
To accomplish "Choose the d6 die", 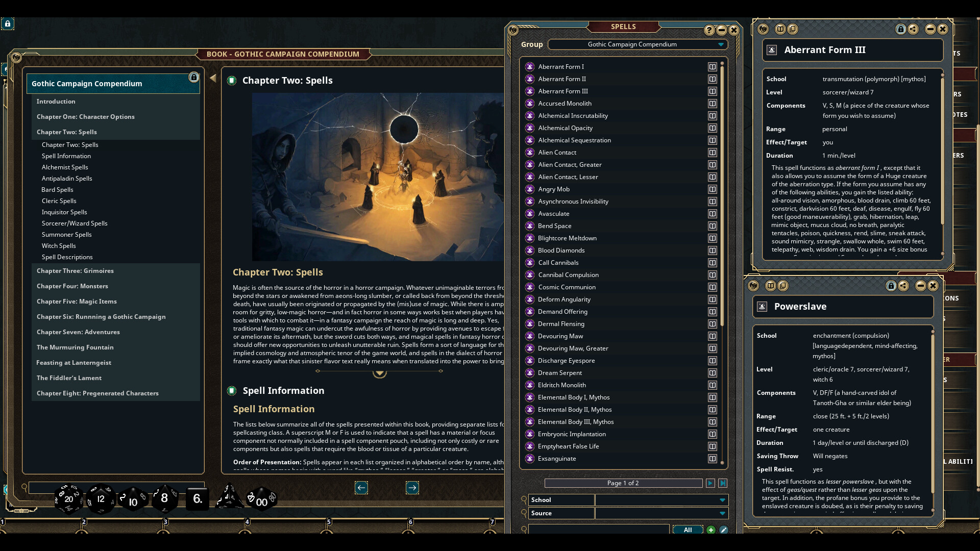I will pos(197,498).
